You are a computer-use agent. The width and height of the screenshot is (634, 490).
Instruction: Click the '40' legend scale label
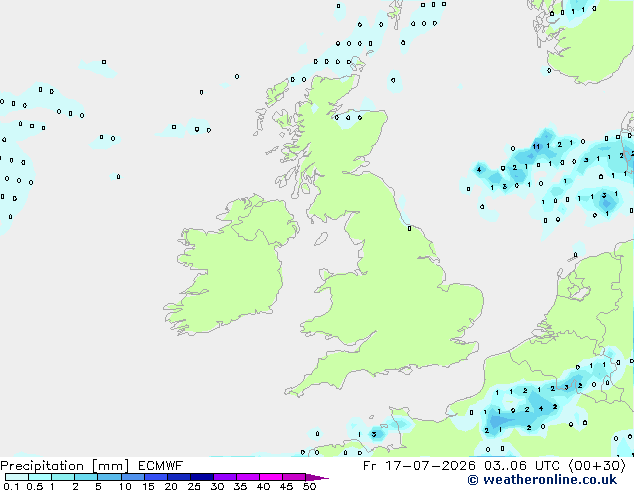(263, 486)
